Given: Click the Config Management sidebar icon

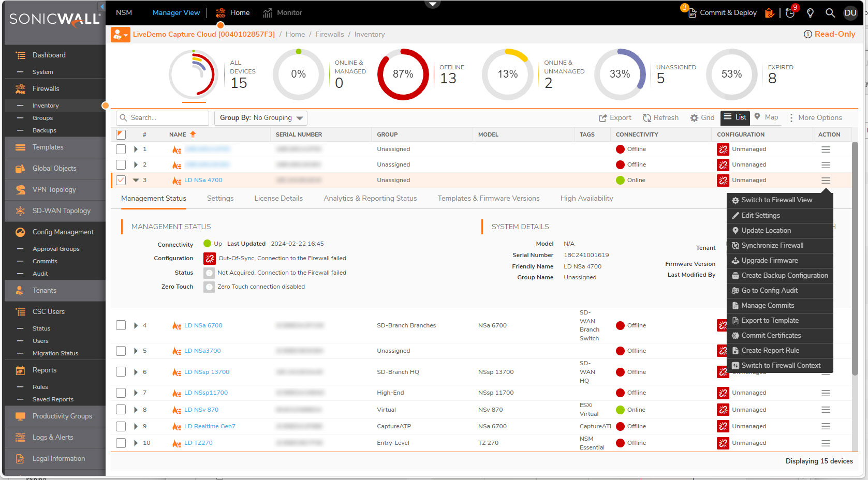Looking at the screenshot, I should coord(20,232).
